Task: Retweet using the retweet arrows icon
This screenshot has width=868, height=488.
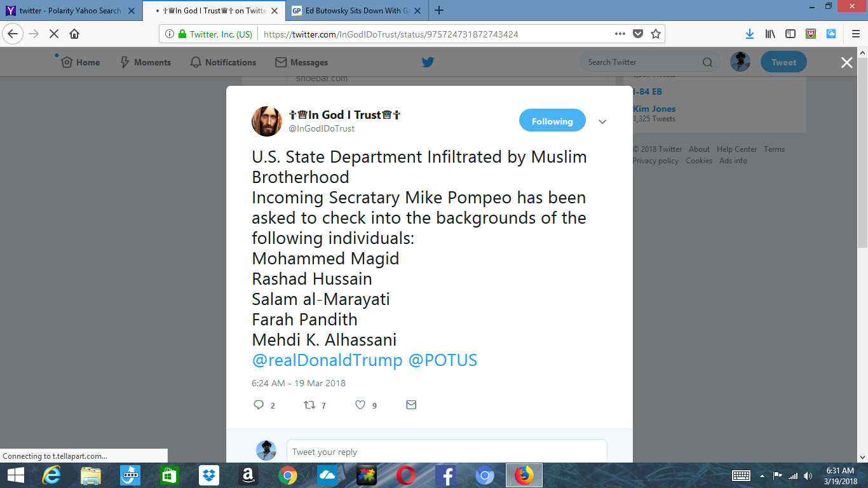Action: [309, 405]
